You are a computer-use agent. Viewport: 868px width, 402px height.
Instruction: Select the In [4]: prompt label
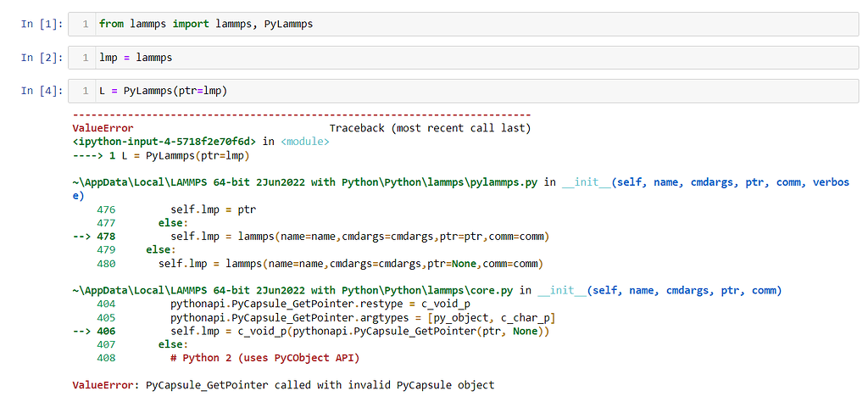42,92
